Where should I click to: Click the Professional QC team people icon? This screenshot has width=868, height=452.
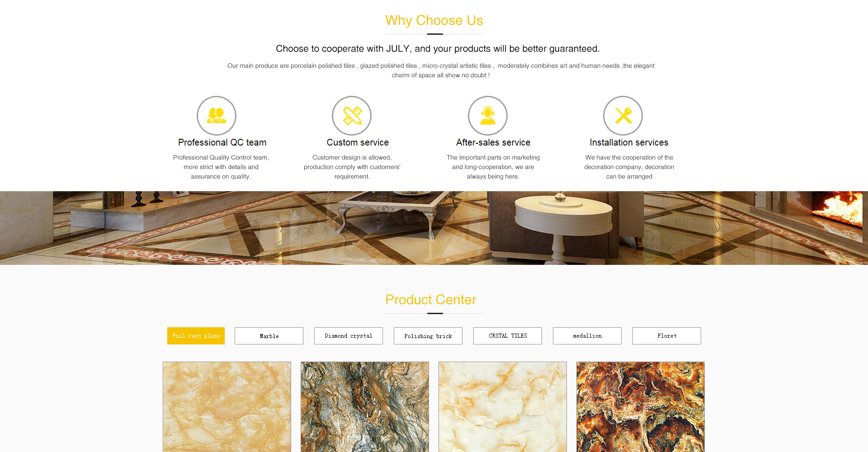point(217,116)
